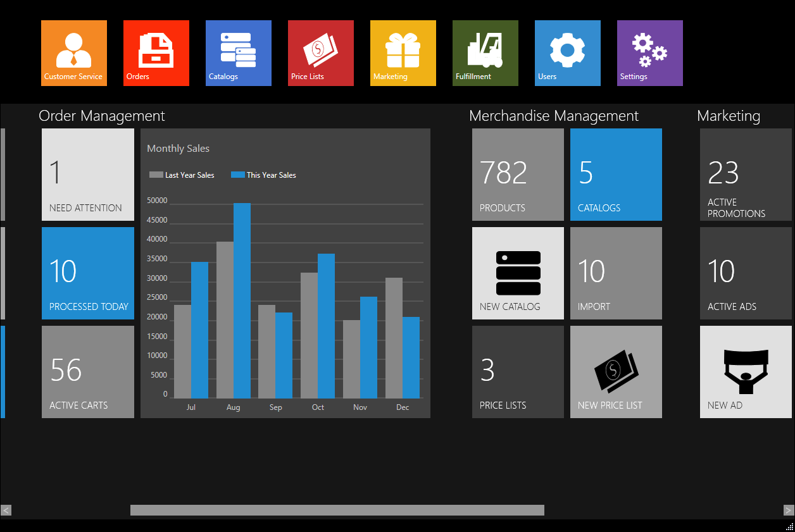Click the This Year Sales legend swatch
The width and height of the screenshot is (795, 532).
238,175
